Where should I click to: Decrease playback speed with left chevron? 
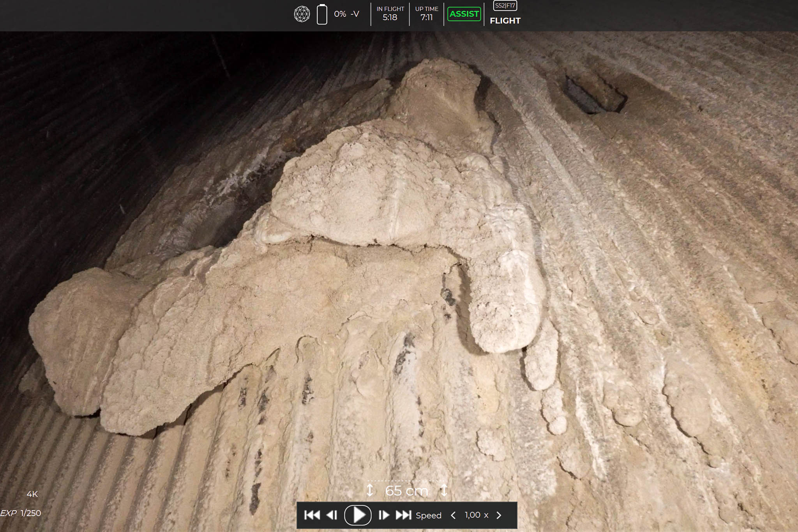pyautogui.click(x=453, y=515)
